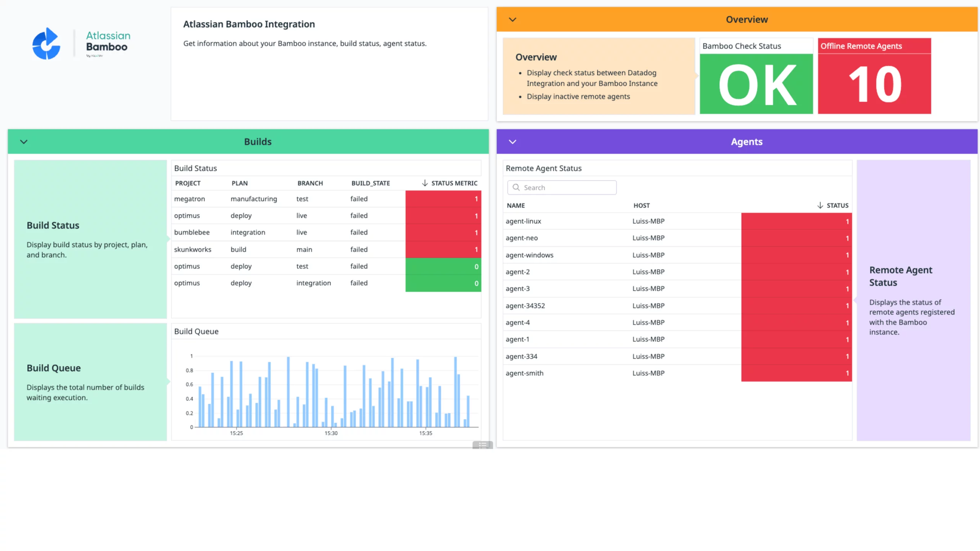
Task: Click the integration branch cell in optimus row
Action: click(x=314, y=283)
